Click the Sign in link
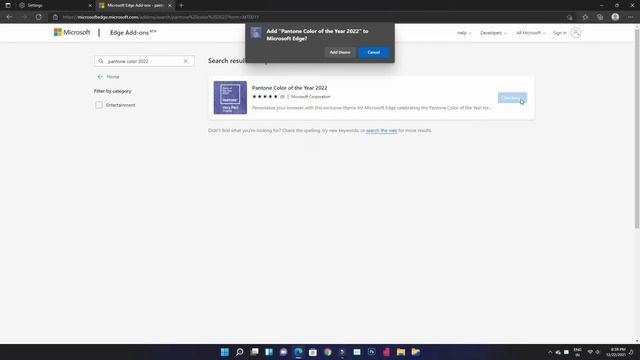The width and height of the screenshot is (640, 360). click(x=560, y=33)
